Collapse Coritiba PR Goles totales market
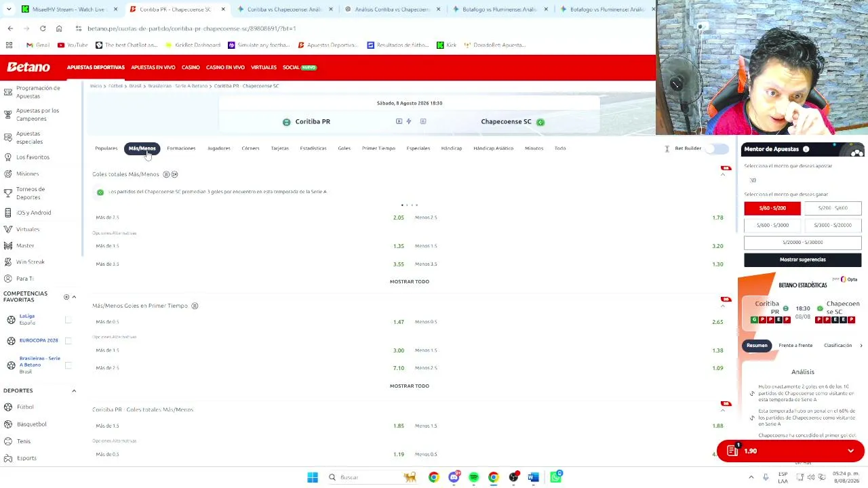Screen dimensions: 868x488 (x=723, y=410)
